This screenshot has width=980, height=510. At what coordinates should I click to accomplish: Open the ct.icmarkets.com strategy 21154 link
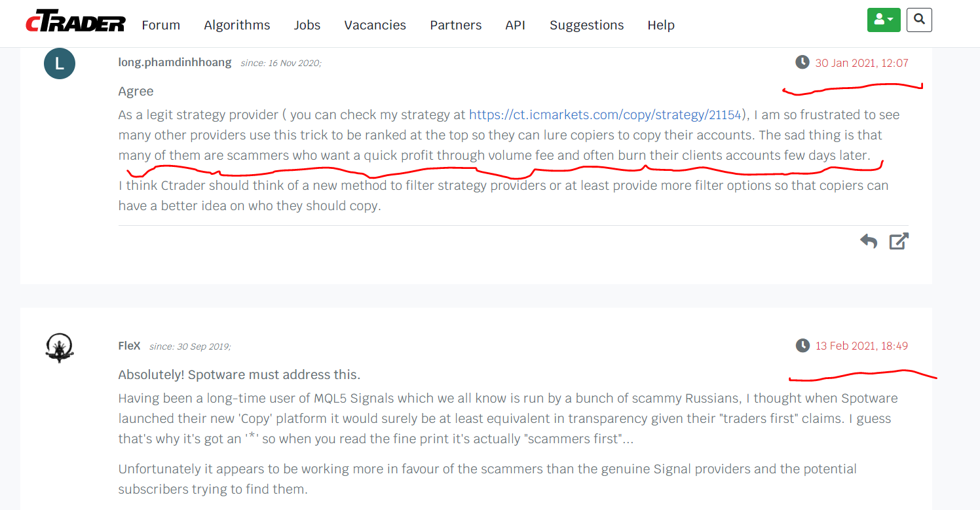click(x=605, y=115)
